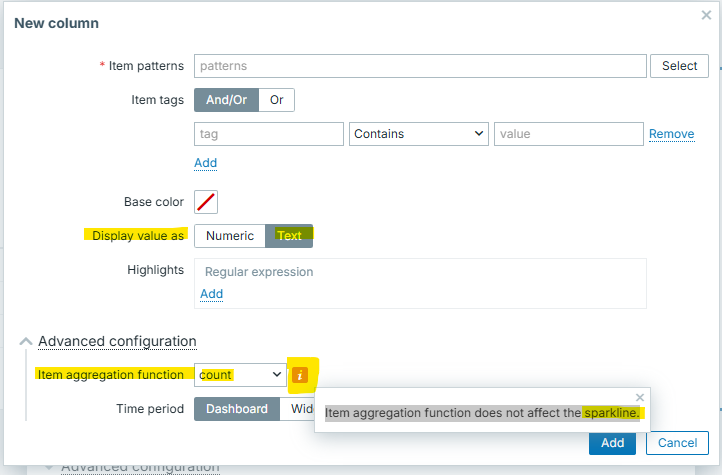Add a new highlight regular expression
Viewport: 722px width, 475px height.
(211, 294)
